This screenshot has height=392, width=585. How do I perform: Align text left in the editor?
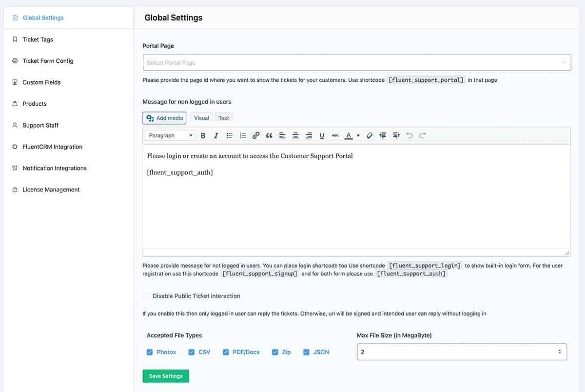coord(282,136)
